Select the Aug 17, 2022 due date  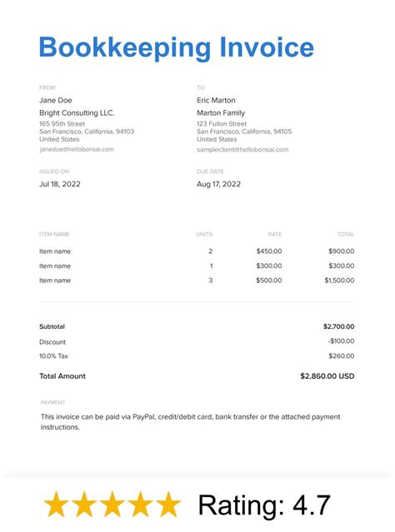point(218,184)
